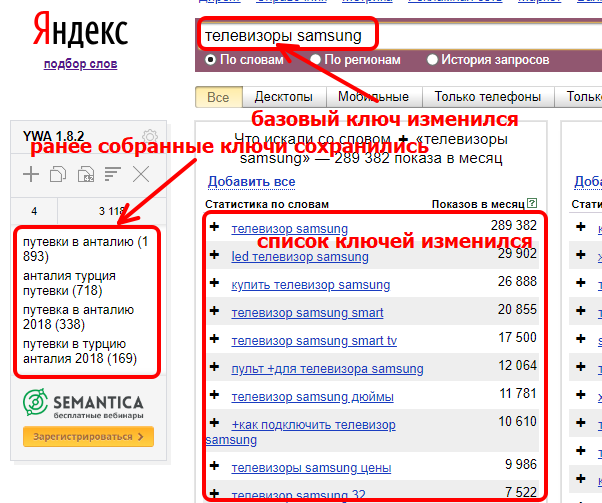Clear YWA list with the X icon
This screenshot has height=503, width=602.
141,175
